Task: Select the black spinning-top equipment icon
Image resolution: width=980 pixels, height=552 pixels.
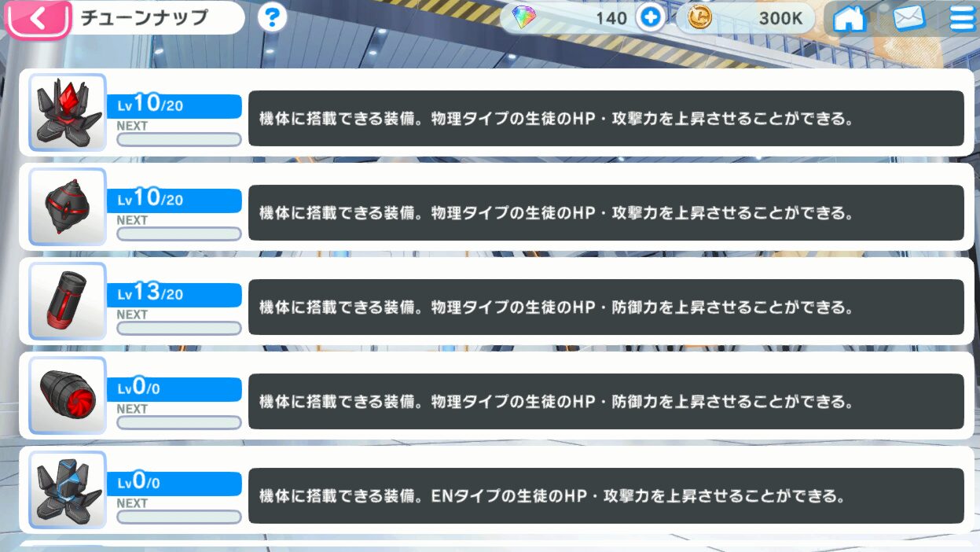Action: click(68, 208)
